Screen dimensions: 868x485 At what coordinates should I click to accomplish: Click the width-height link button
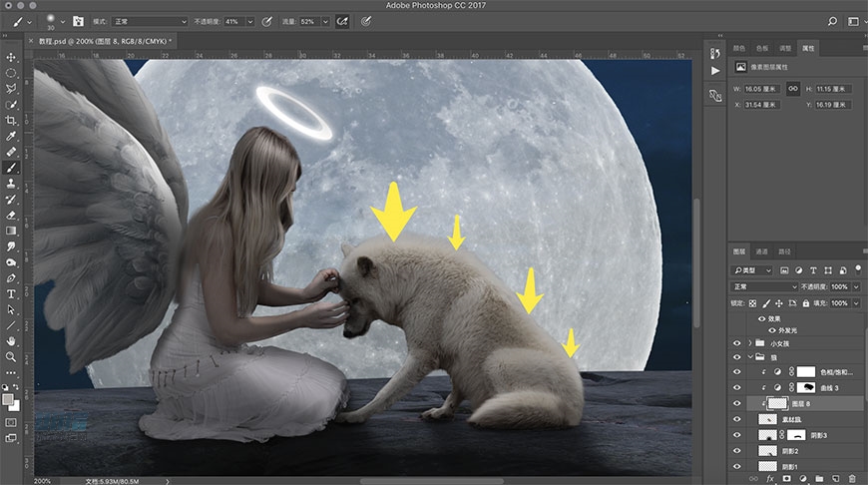pos(793,89)
